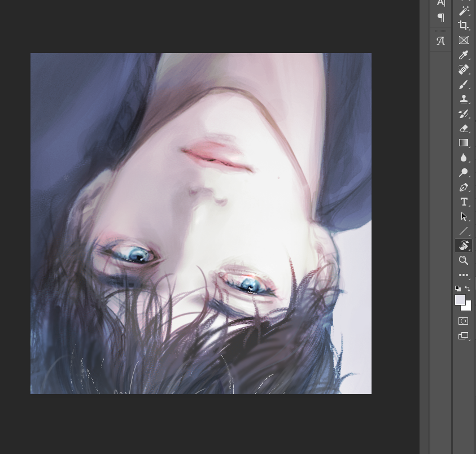Click the upside-down portrait on the canvas
Viewport: 476px width, 454px height.
201,224
